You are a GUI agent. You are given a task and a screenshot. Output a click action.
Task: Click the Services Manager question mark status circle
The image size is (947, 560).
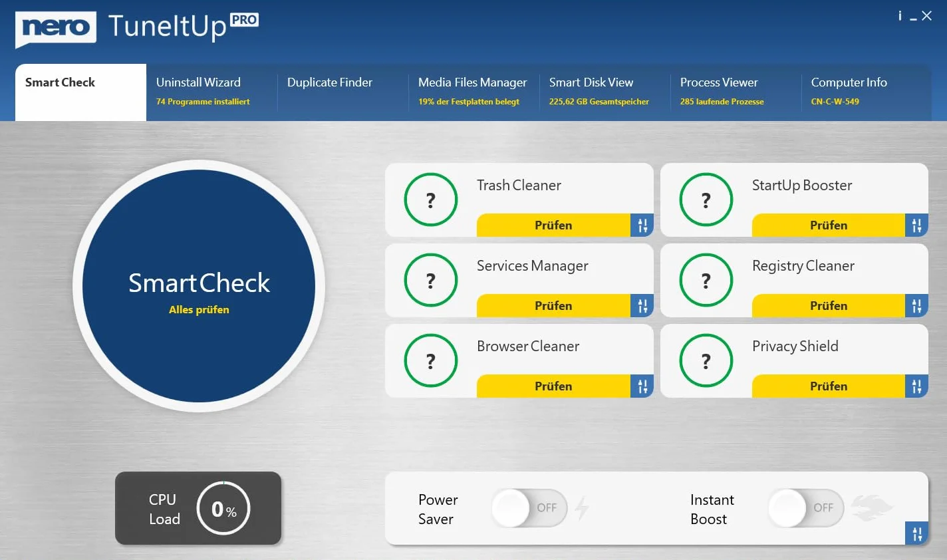pyautogui.click(x=431, y=280)
